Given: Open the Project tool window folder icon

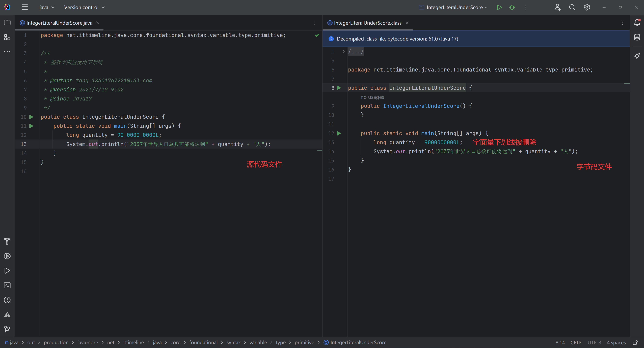Looking at the screenshot, I should [7, 23].
